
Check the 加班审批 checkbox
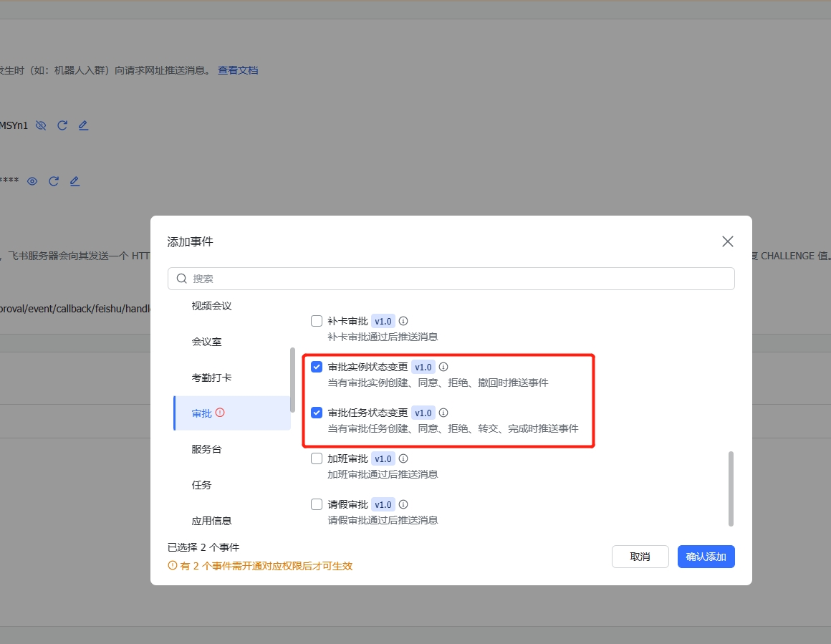(x=317, y=458)
